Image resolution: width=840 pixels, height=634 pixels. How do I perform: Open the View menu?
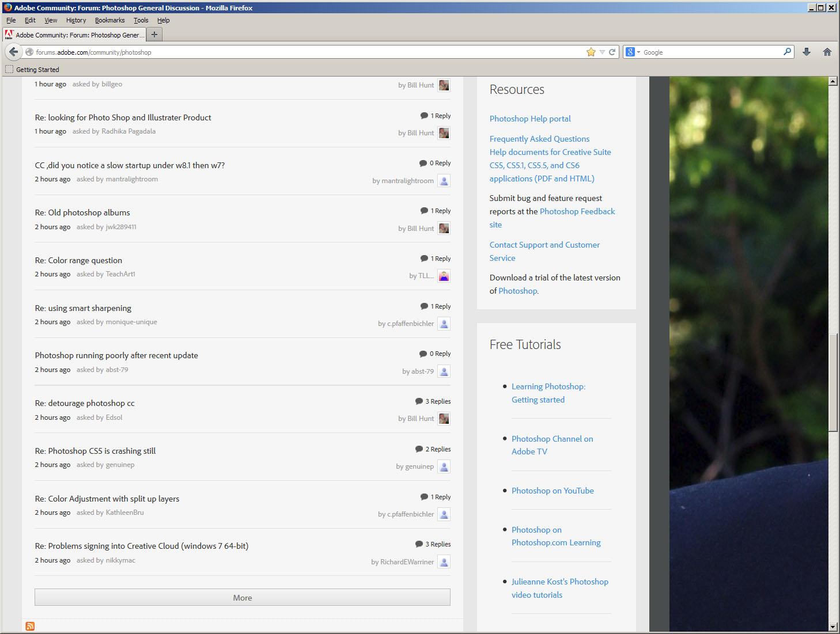(x=51, y=20)
